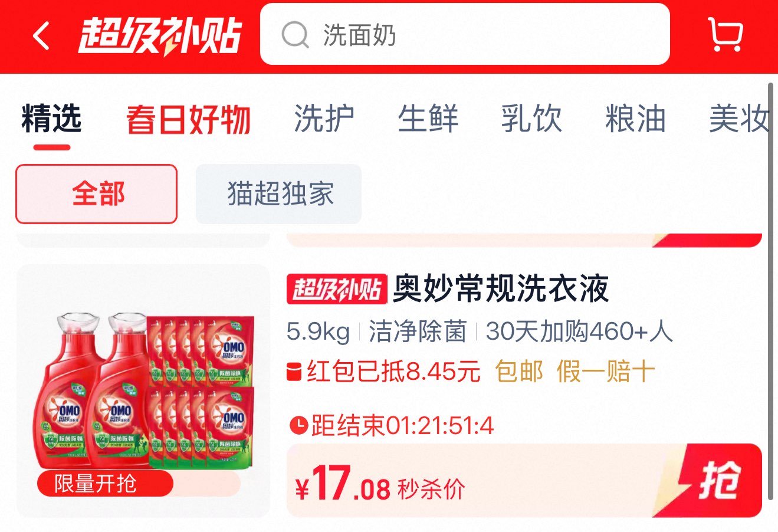Screen dimensions: 778x532
Task: Tap the red envelope coupon icon
Action: 294,373
